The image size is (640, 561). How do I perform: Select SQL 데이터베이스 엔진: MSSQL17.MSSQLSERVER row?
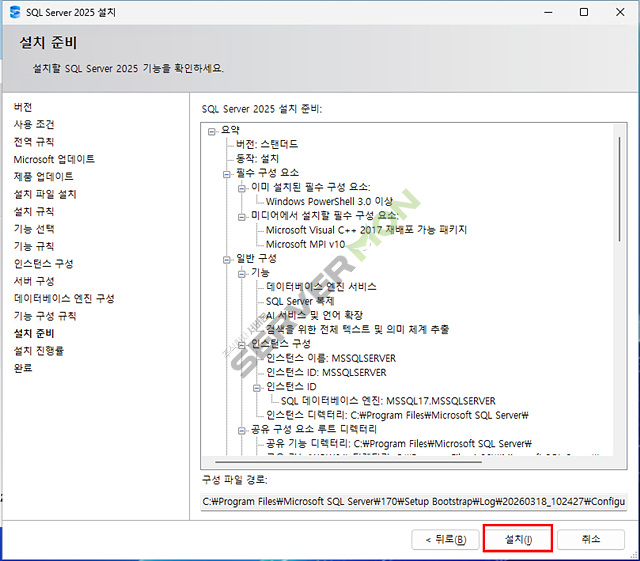pos(388,401)
